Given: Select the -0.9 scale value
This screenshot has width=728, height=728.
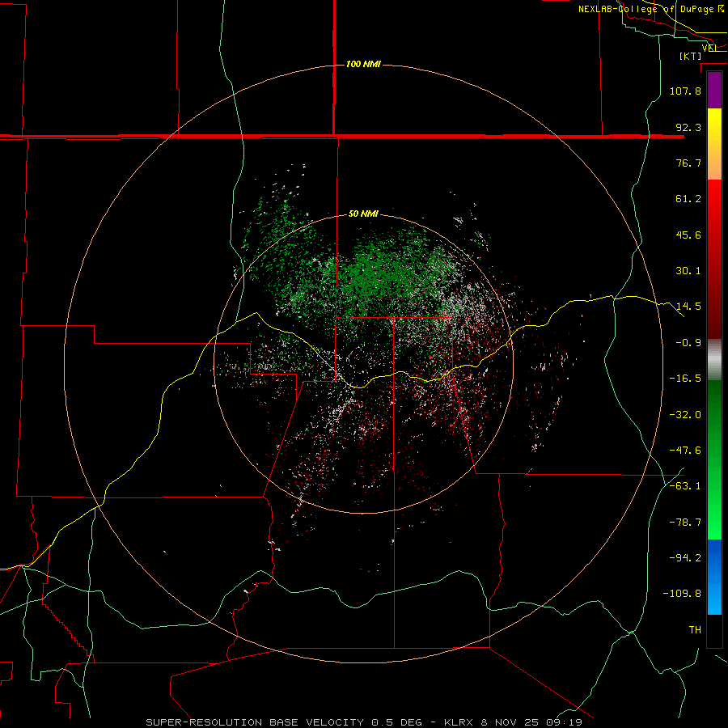Looking at the screenshot, I should point(688,343).
